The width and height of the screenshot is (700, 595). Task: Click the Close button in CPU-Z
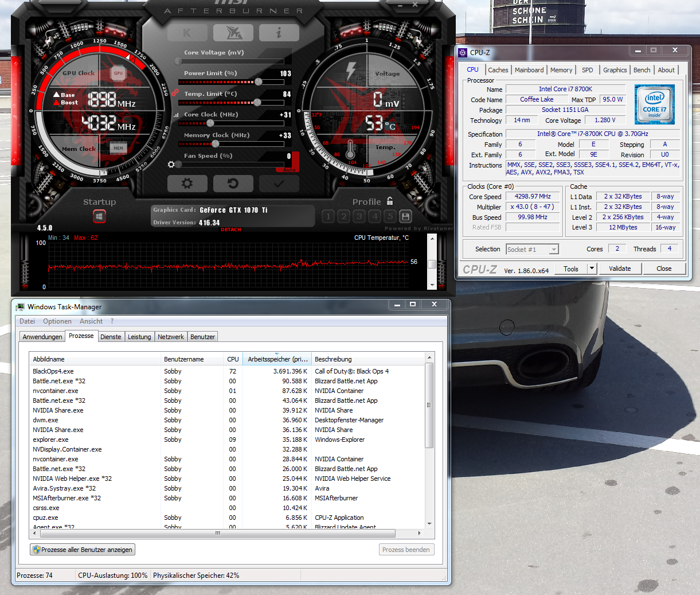(664, 269)
